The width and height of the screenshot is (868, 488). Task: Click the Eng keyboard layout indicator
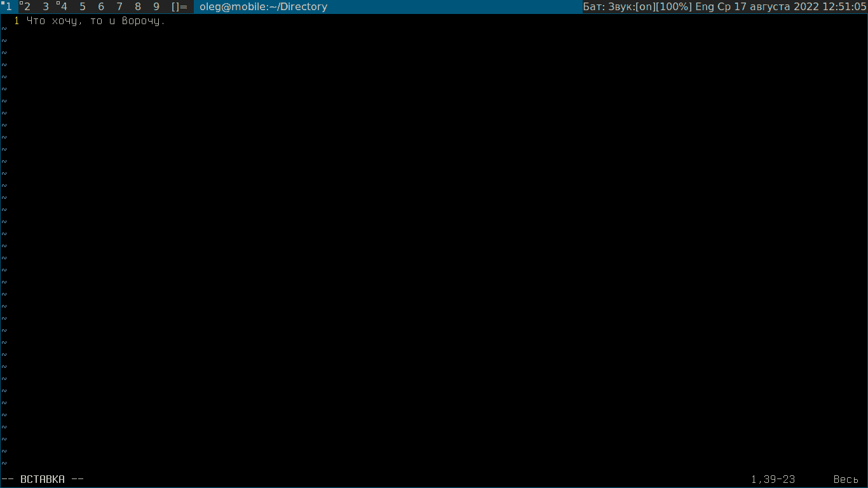(705, 7)
